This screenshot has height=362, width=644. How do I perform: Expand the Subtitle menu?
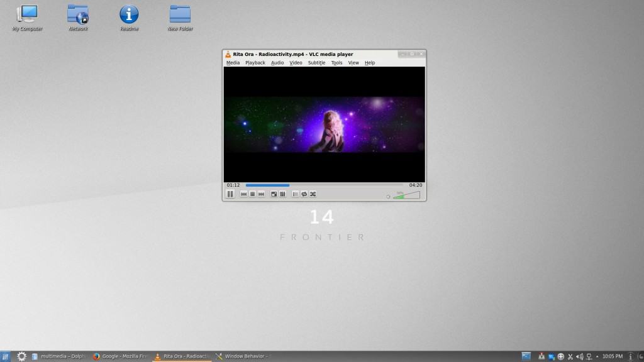(x=316, y=63)
